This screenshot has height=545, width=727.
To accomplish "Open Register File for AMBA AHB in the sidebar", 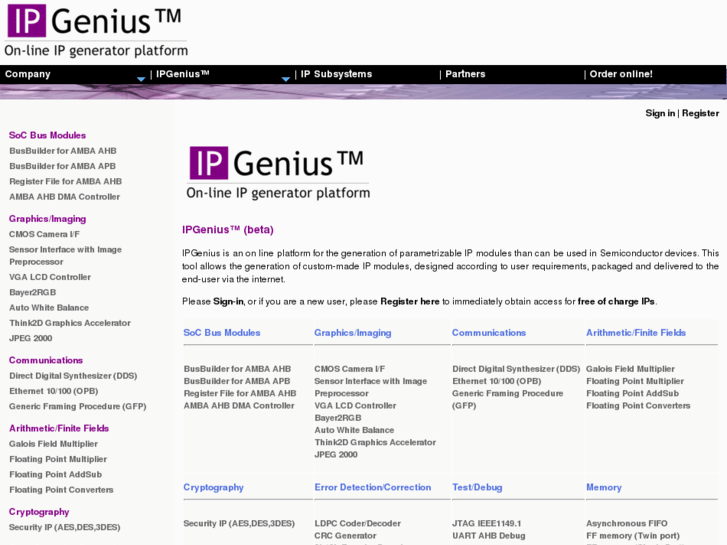I will [65, 181].
